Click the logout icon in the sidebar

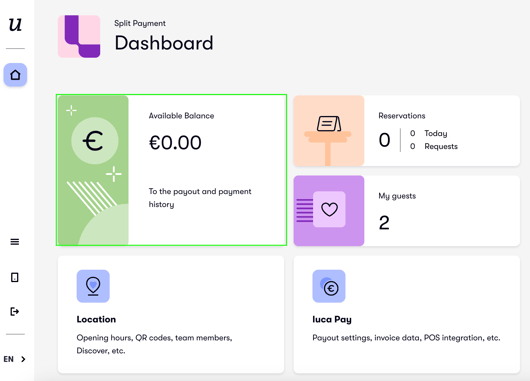[x=15, y=311]
